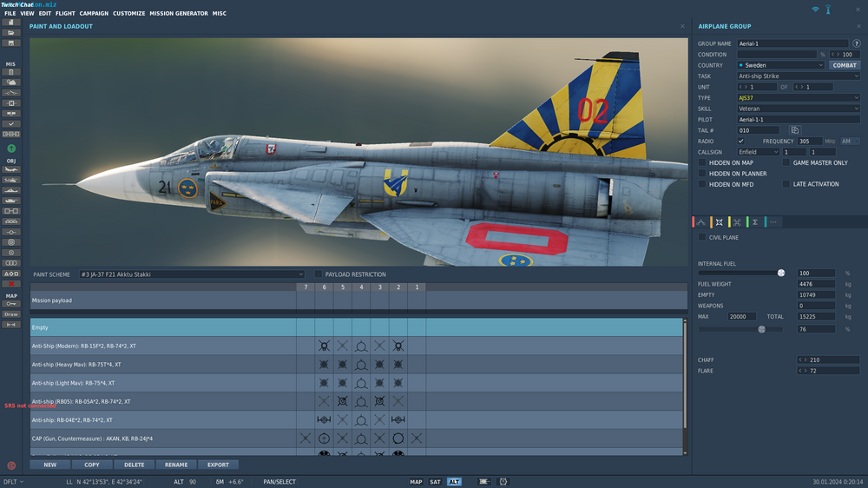868x488 pixels.
Task: Select the helicopter group tool
Action: pyautogui.click(x=11, y=180)
